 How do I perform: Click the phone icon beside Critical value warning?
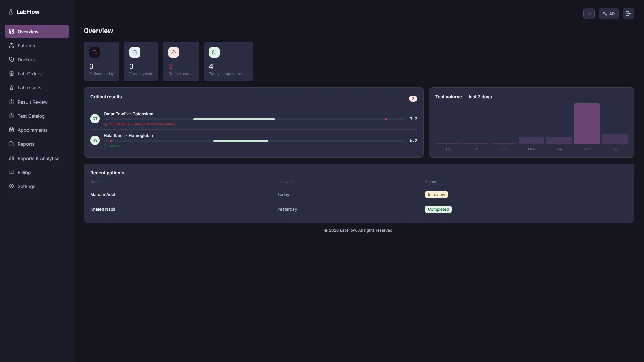pyautogui.click(x=106, y=124)
